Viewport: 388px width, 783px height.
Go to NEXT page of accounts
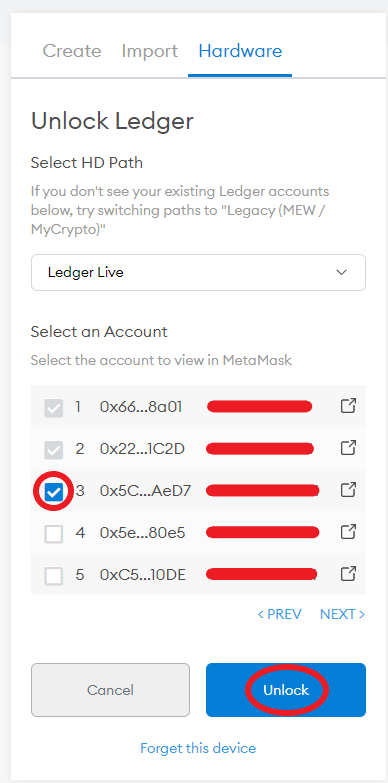point(343,614)
